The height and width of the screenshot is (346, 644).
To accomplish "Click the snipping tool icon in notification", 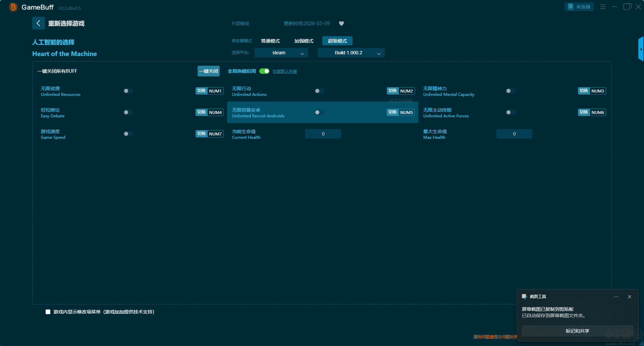I will [x=524, y=296].
